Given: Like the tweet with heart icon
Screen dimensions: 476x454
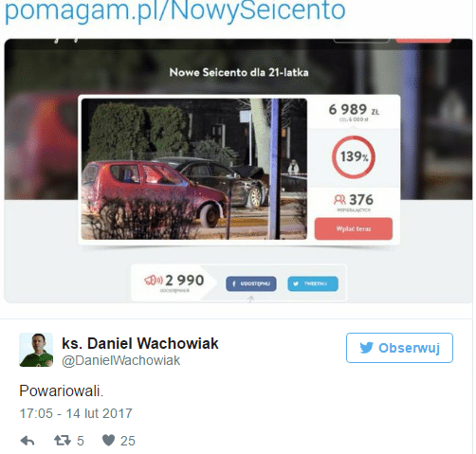Looking at the screenshot, I should click(108, 440).
